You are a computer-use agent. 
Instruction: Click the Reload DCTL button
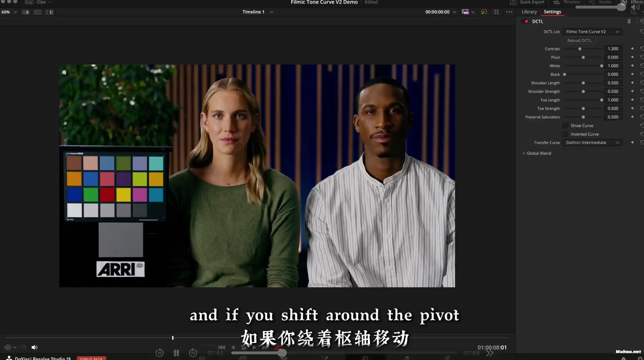click(579, 40)
